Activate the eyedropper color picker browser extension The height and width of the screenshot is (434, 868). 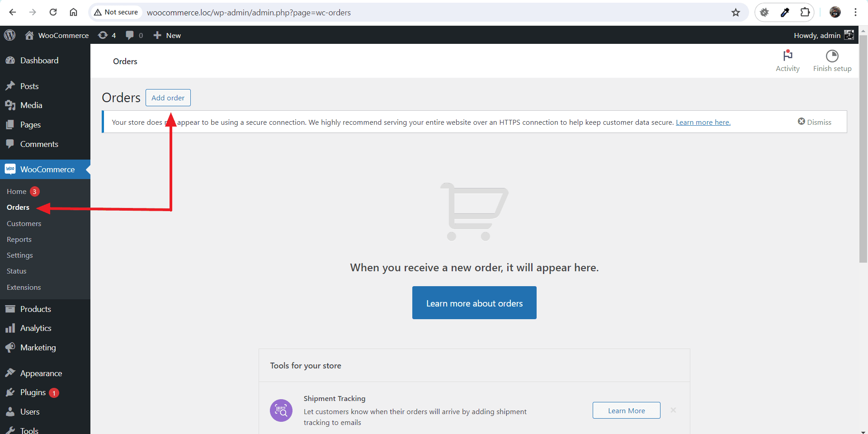click(785, 12)
